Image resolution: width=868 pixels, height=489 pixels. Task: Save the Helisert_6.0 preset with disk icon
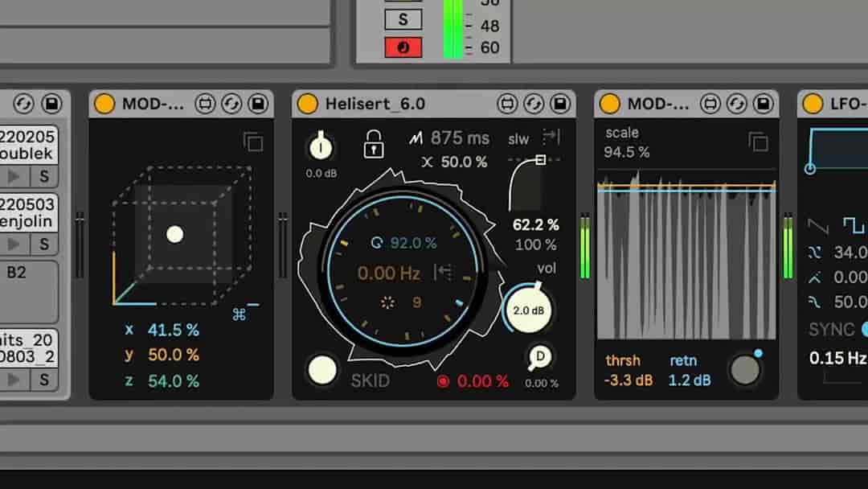coord(560,104)
